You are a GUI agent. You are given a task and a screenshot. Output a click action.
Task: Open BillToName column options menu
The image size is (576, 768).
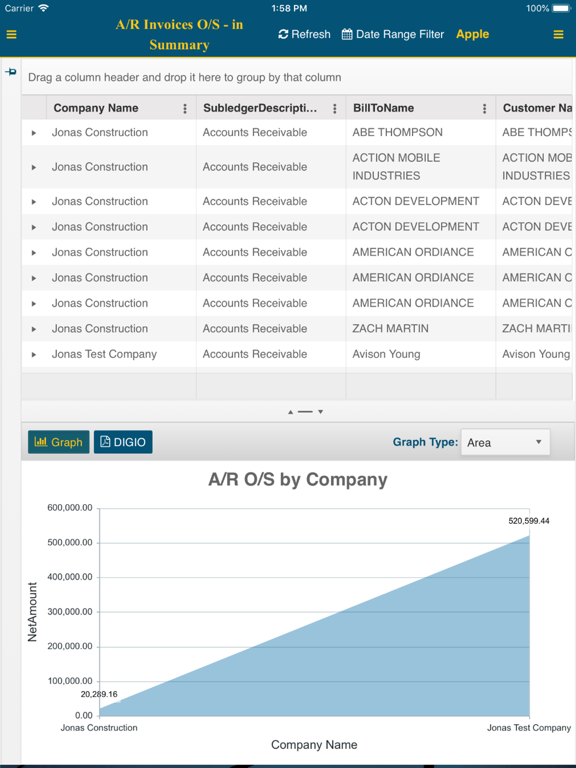(x=484, y=108)
